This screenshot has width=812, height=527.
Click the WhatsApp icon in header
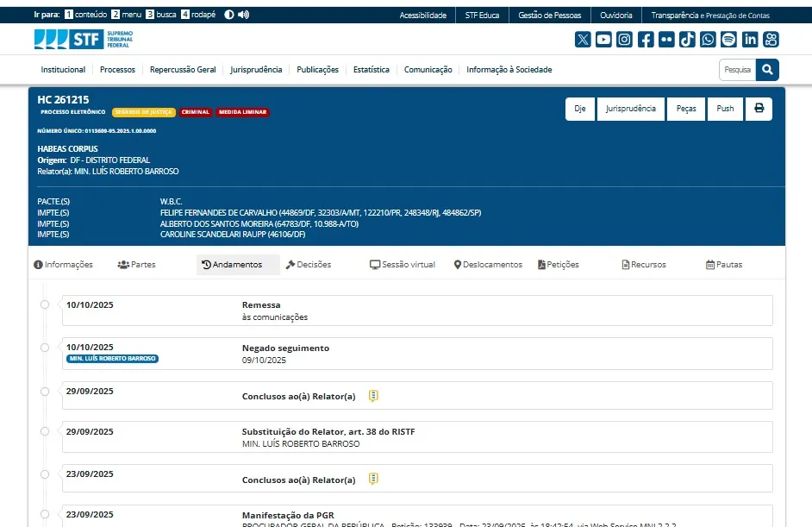click(x=708, y=40)
